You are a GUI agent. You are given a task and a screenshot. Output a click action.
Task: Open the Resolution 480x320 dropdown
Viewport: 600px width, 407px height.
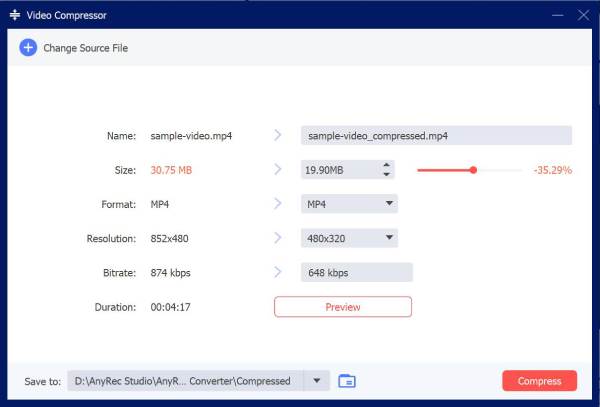[349, 238]
